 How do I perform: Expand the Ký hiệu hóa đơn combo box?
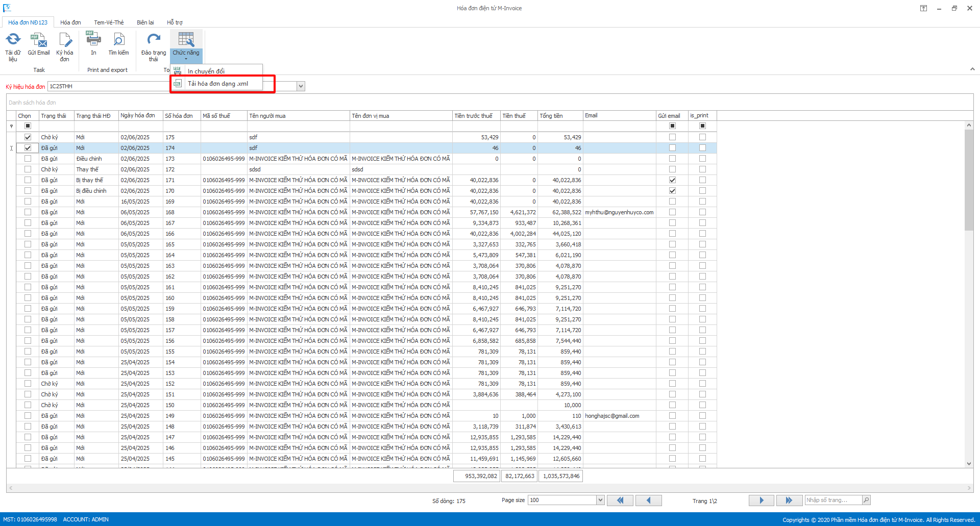[x=301, y=86]
